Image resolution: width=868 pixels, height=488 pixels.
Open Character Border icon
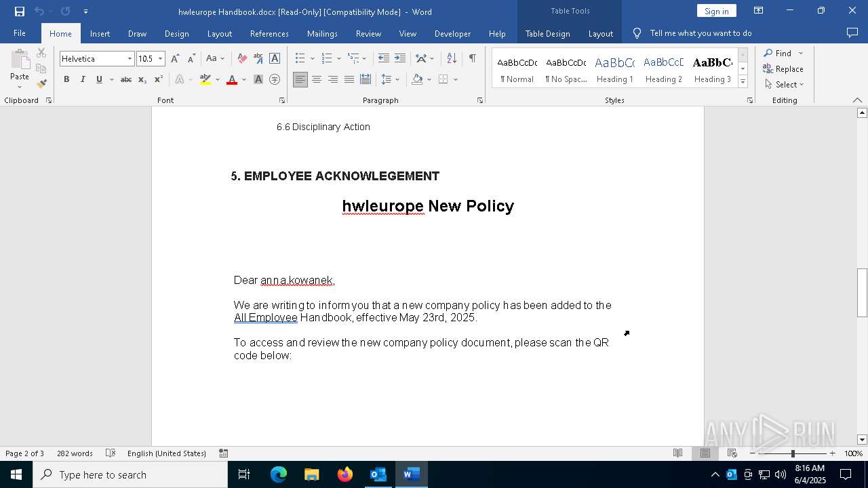[275, 59]
